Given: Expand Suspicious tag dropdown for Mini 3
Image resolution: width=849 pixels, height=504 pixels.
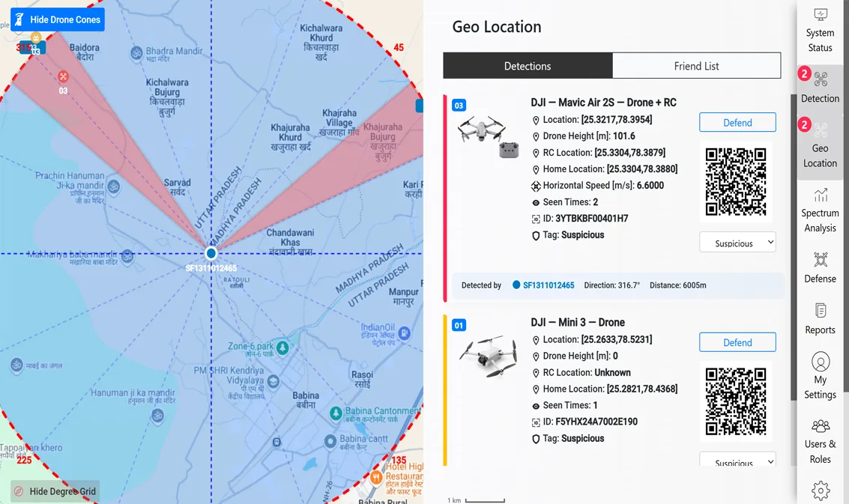Looking at the screenshot, I should 737,460.
